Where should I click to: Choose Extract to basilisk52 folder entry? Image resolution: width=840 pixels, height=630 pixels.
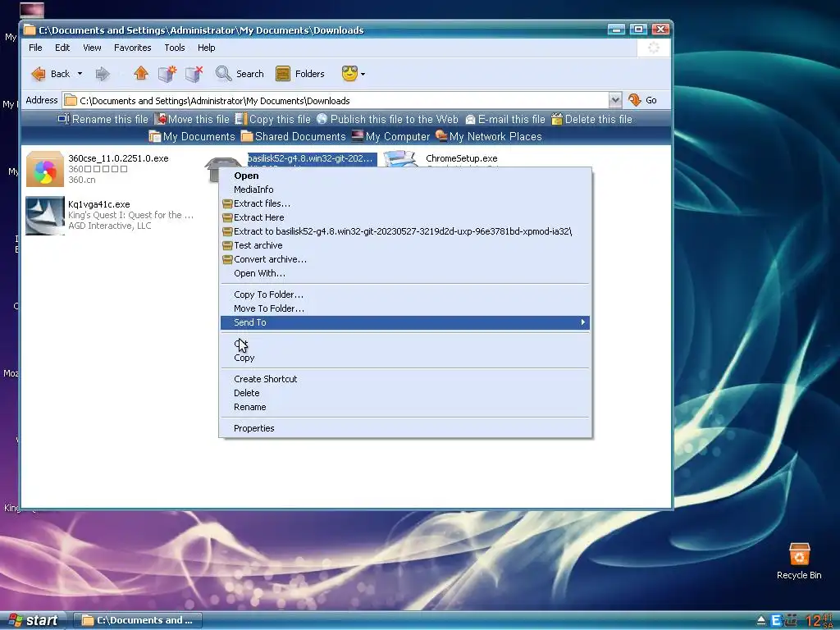pos(405,231)
